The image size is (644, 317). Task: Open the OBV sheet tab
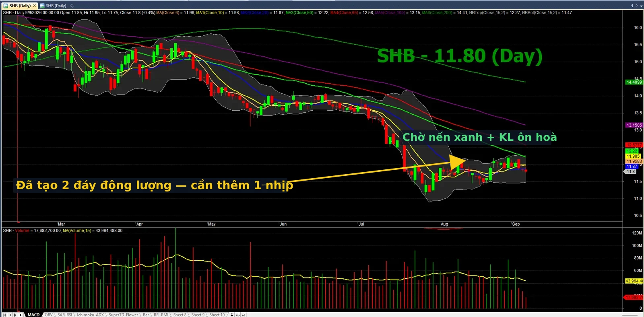49,315
